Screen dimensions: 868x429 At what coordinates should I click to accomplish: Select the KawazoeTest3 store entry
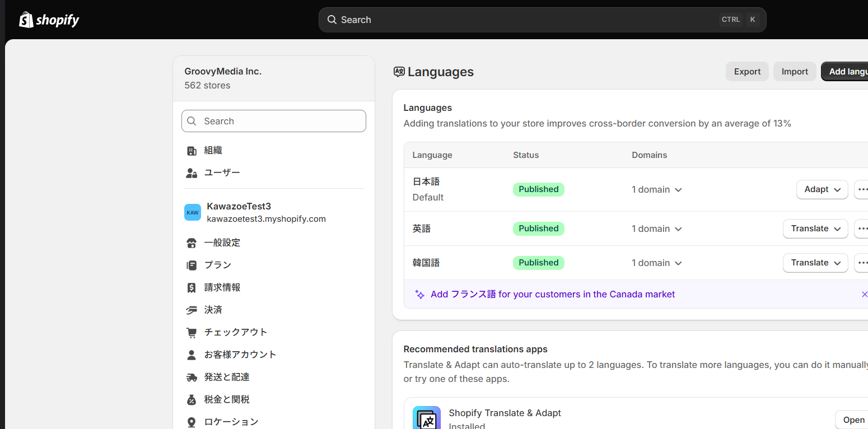tap(274, 212)
